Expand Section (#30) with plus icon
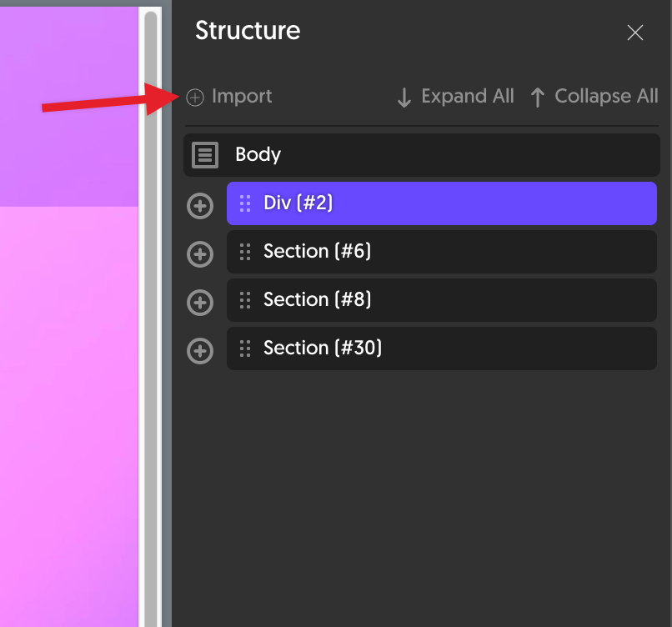The width and height of the screenshot is (672, 627). coord(200,351)
